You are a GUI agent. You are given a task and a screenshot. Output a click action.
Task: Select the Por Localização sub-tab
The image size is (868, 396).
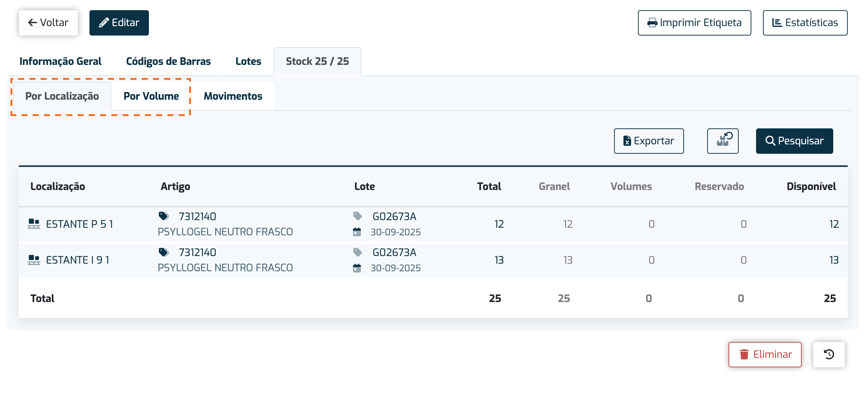click(62, 96)
